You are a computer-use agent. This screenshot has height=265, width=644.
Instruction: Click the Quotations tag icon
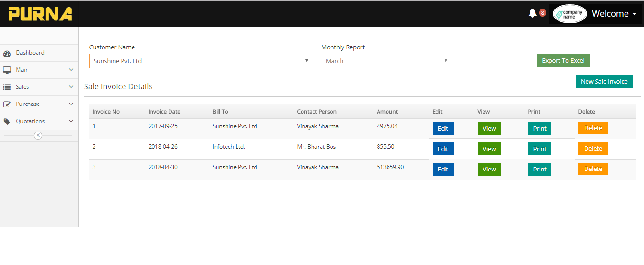tap(7, 122)
